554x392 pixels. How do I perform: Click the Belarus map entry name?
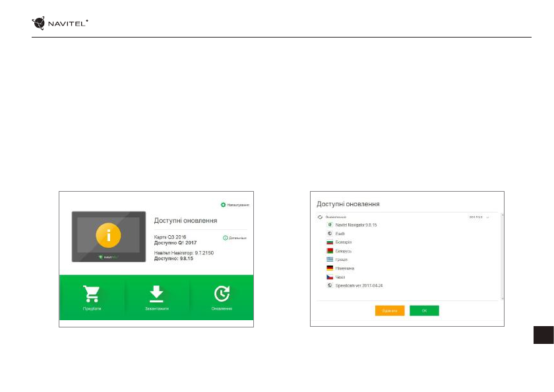(344, 251)
